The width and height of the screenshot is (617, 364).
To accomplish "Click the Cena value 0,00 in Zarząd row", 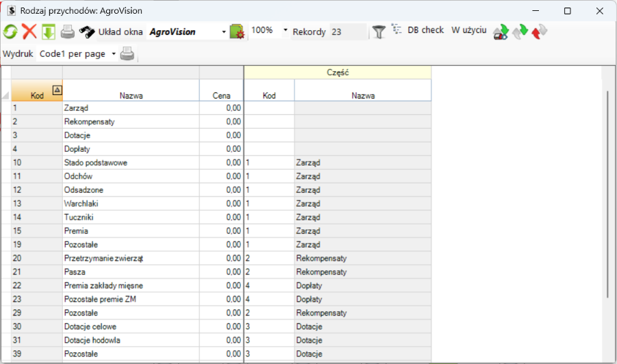I will (222, 107).
